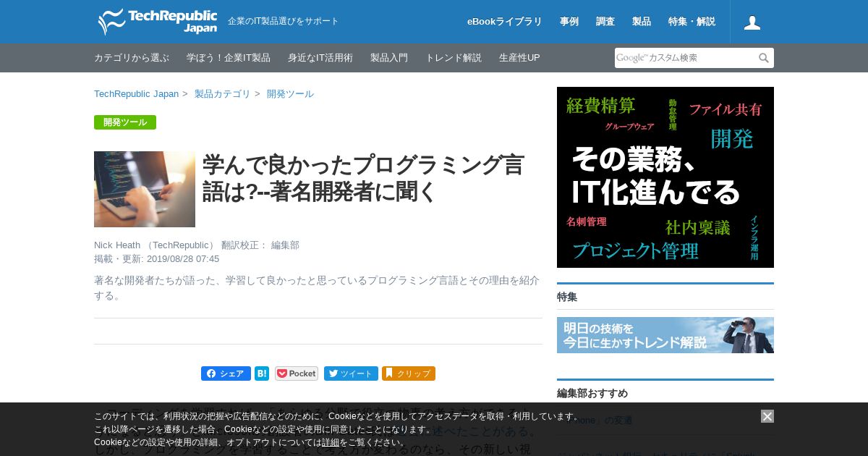
Task: Go to 製品カテゴリ breadcrumb link
Action: (223, 94)
